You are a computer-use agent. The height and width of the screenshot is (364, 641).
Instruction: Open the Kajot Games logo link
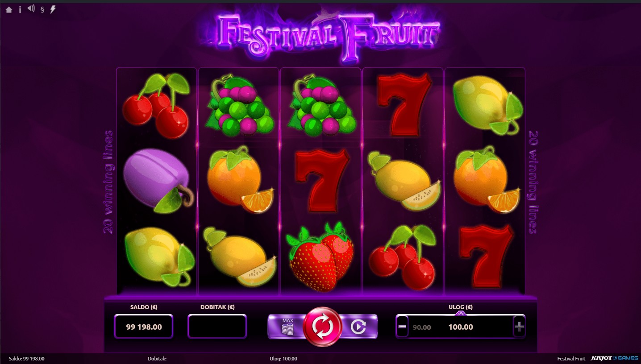(x=614, y=359)
